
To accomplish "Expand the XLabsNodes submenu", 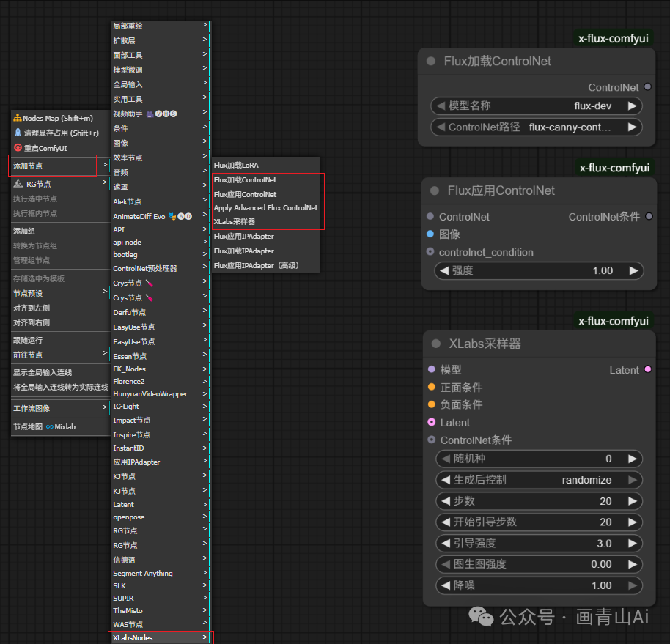I will 160,637.
